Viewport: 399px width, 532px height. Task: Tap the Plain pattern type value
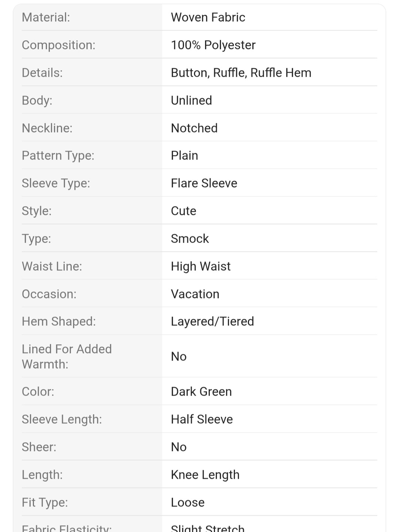point(184,155)
